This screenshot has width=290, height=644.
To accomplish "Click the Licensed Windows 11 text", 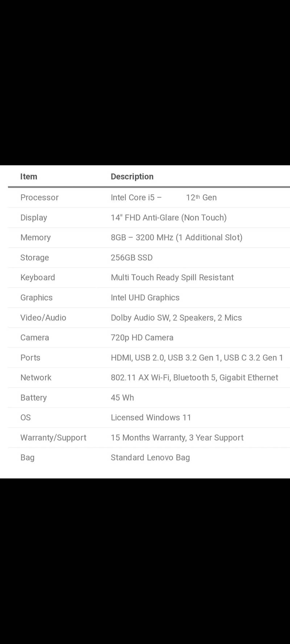I will (151, 417).
